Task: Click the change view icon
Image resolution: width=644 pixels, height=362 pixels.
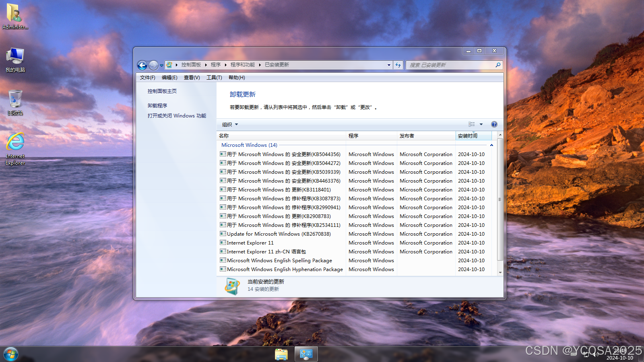Action: [x=471, y=124]
